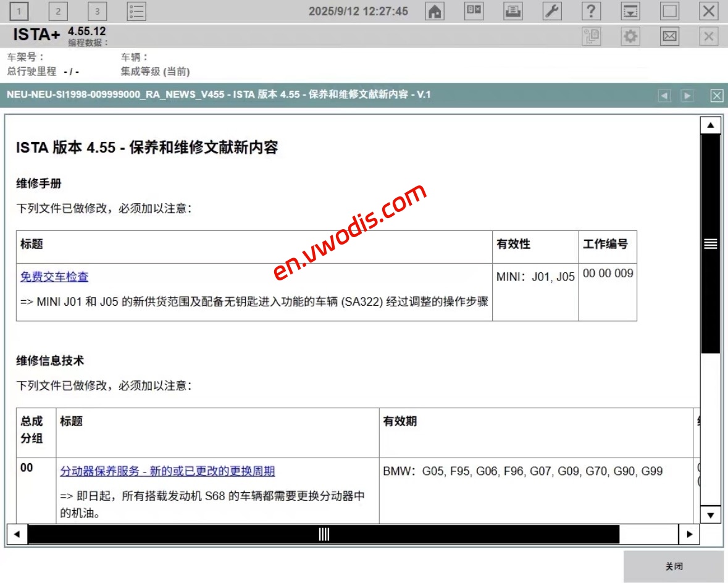Screen dimensions: 728x583
Task: Go to the ISTA home screen
Action: [435, 11]
